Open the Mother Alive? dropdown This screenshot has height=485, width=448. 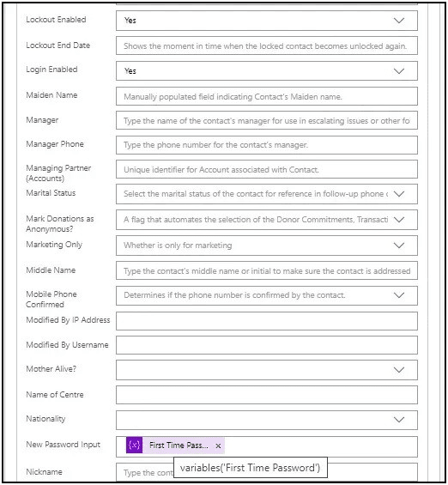coord(267,370)
